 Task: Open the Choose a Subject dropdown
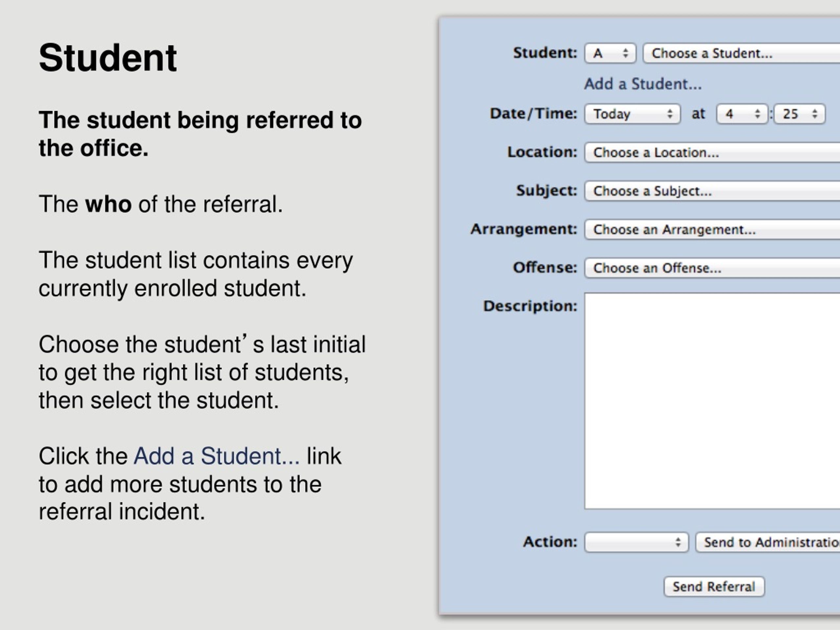[712, 191]
